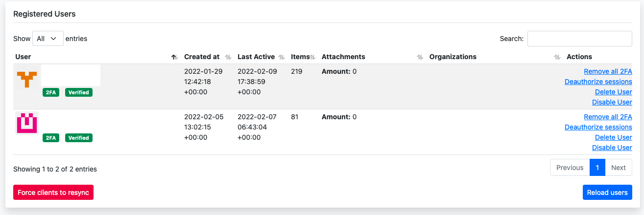
Task: Go to the Next page
Action: coord(618,168)
